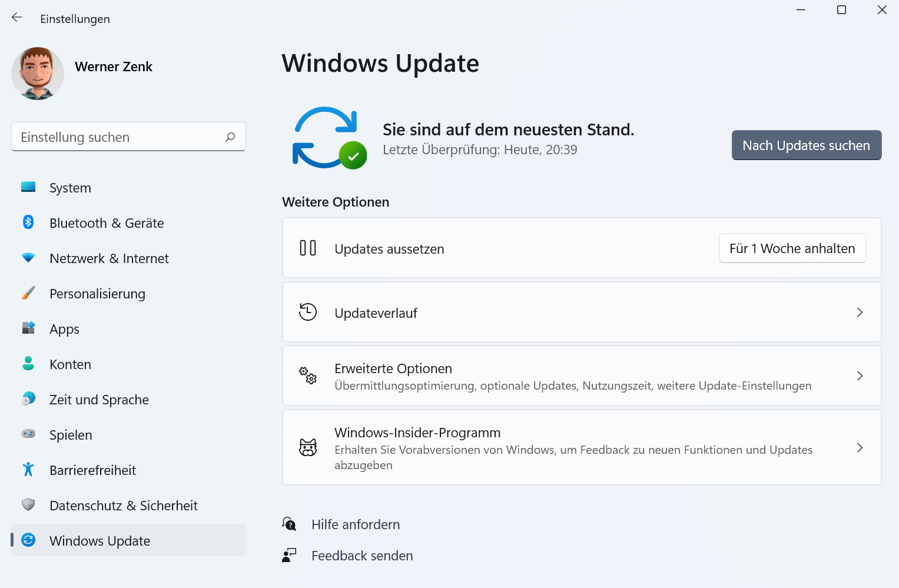Screen dimensions: 899x588
Task: Select Zeit und Sprache in sidebar
Action: [99, 400]
